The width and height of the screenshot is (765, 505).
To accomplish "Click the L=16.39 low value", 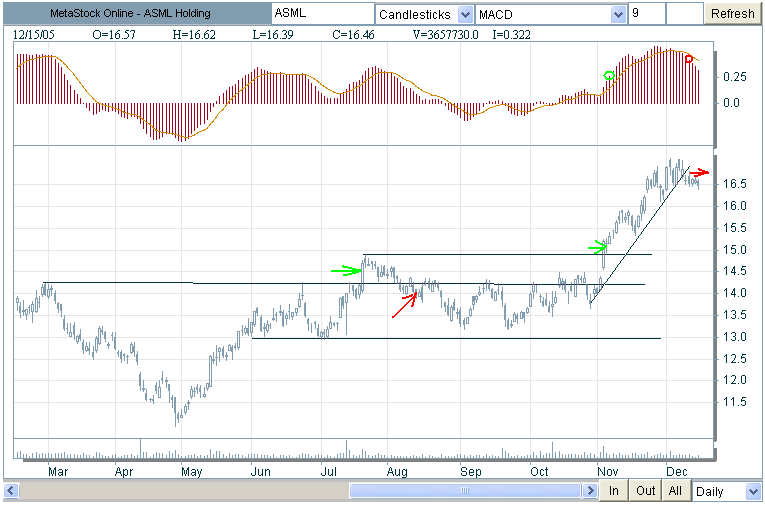I will [273, 35].
